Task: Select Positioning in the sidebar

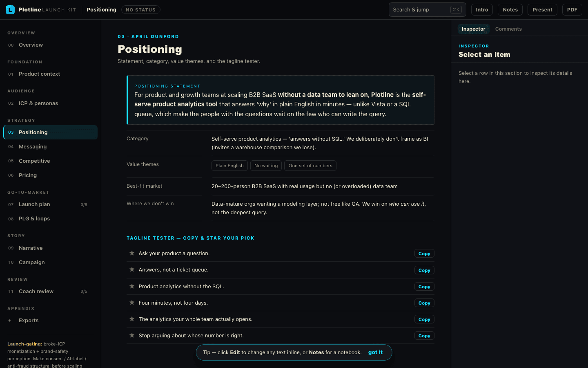Action: click(50, 132)
